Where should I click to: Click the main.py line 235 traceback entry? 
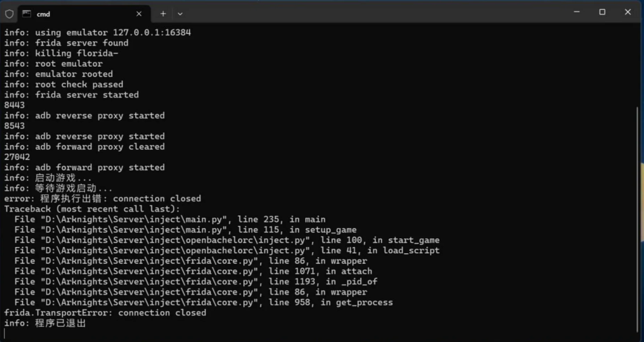point(170,219)
